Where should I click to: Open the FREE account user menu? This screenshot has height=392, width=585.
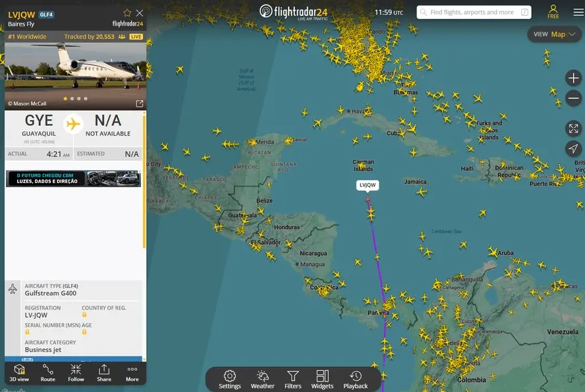553,12
